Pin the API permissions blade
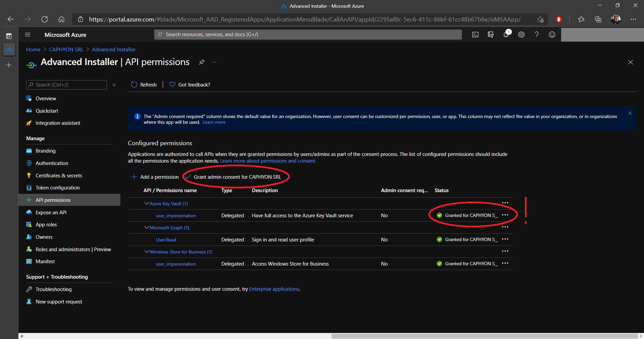 pos(202,62)
